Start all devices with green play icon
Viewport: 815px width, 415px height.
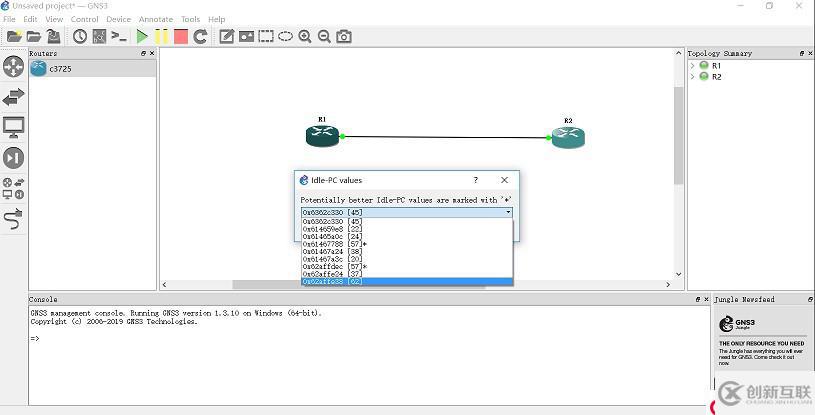[x=142, y=36]
